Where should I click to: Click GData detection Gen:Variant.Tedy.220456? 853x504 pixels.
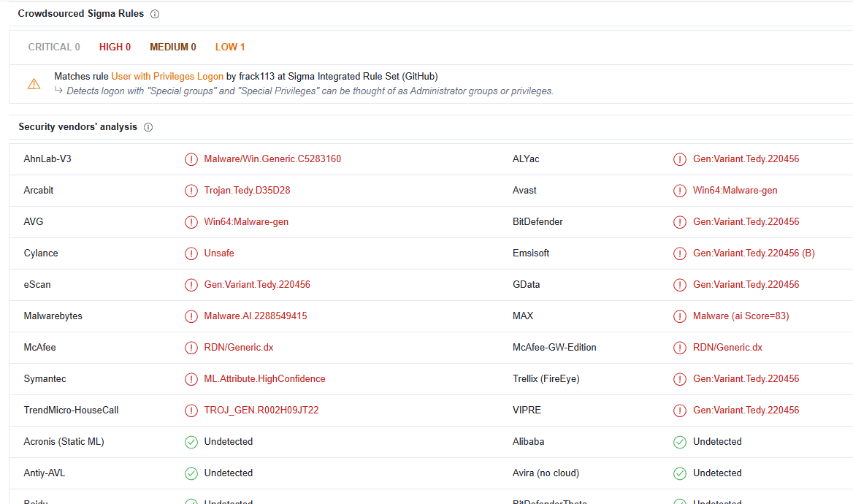tap(746, 285)
